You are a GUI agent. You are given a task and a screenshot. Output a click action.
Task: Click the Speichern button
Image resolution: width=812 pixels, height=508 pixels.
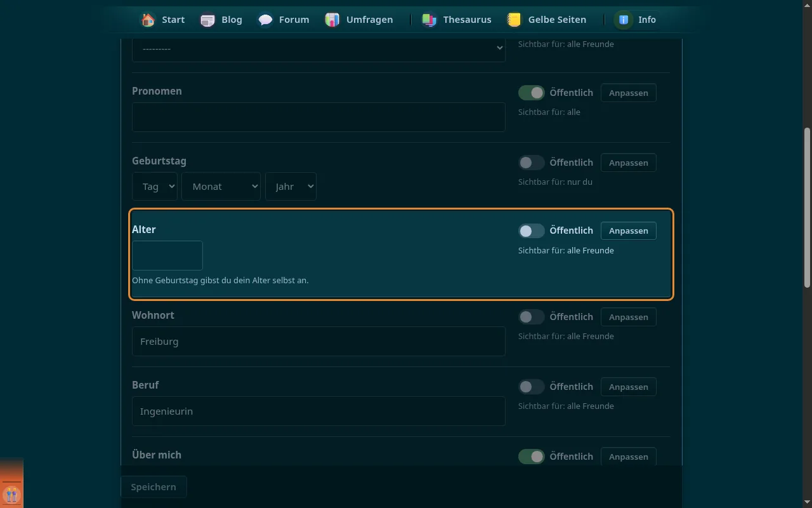pos(154,487)
